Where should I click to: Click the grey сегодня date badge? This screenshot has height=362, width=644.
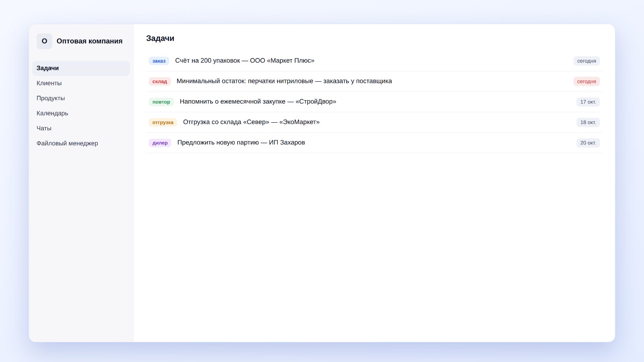(586, 61)
